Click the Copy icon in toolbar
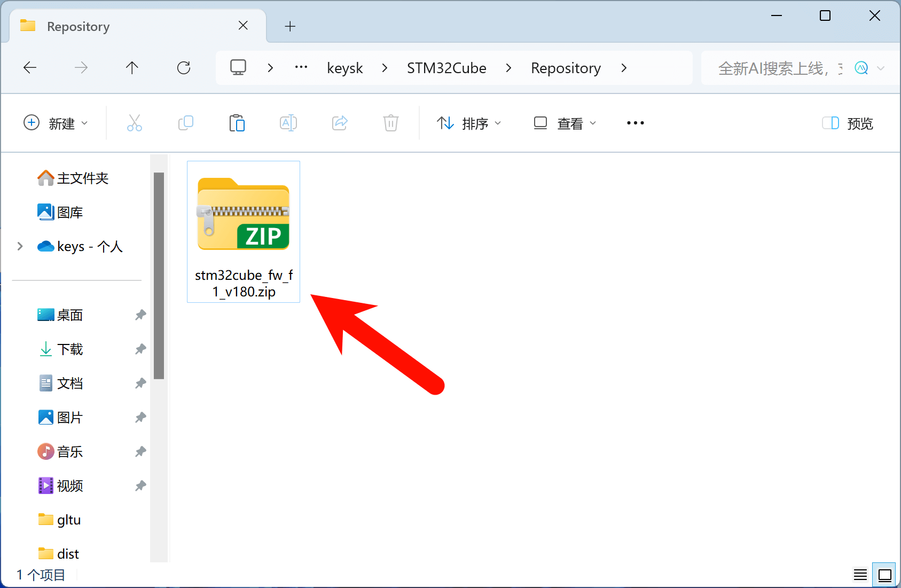 point(186,123)
